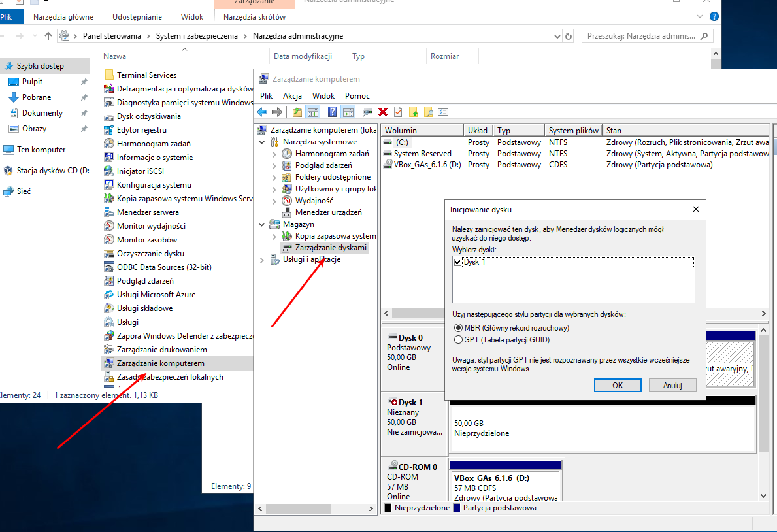The image size is (777, 532).
Task: Click the blue Partycja podstawowa legend swatch
Action: pos(457,508)
